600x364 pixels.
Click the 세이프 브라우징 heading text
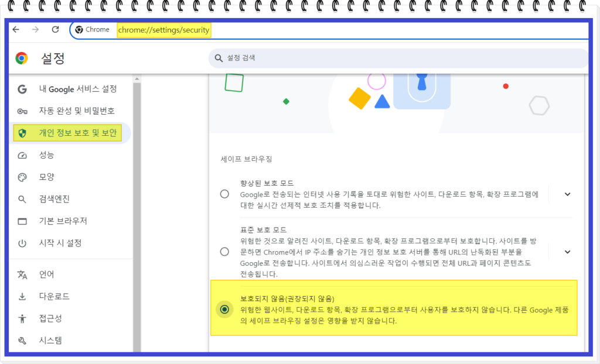click(246, 159)
